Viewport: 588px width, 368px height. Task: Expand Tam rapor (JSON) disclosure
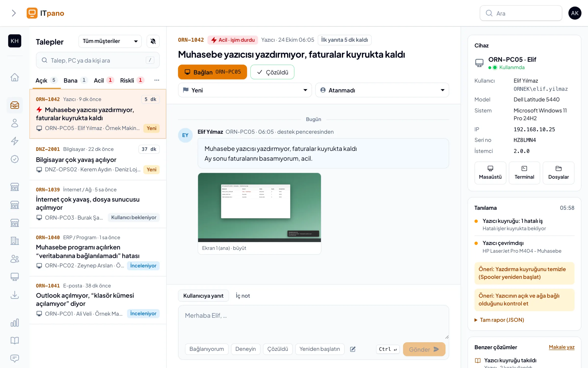point(499,320)
